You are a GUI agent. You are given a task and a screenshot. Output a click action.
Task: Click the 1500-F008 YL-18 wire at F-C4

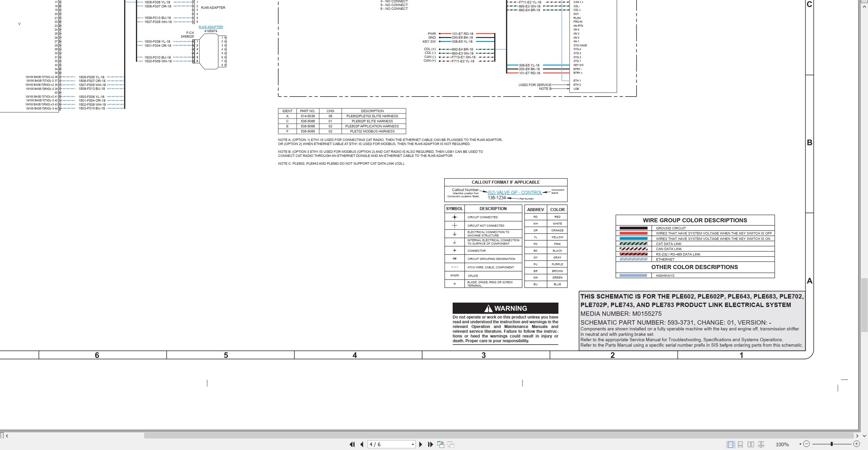tap(157, 42)
